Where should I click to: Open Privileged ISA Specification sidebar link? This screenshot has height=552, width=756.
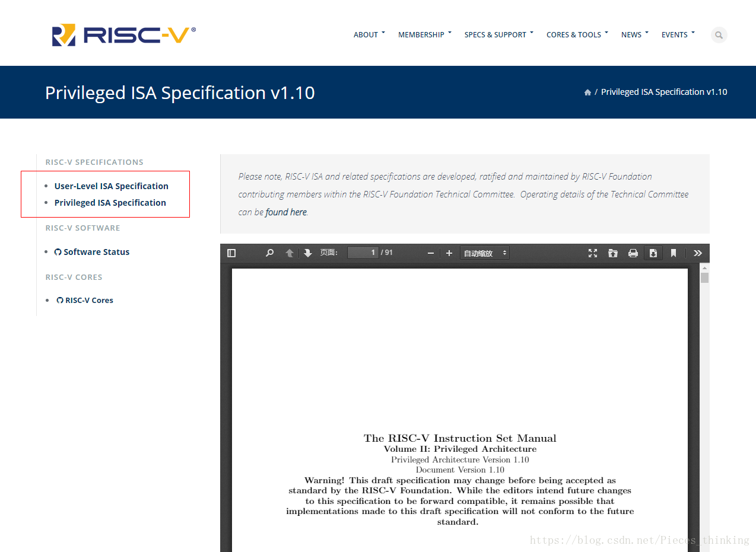pos(110,203)
